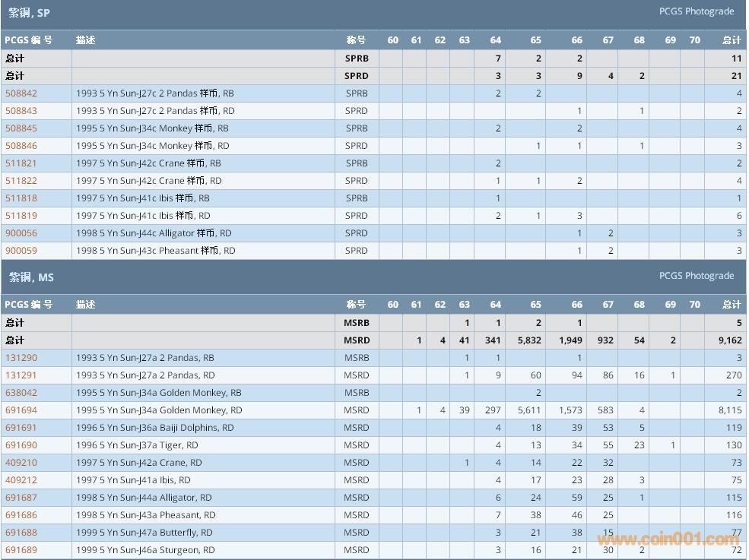The image size is (749, 560).
Task: Visit 131291 link for 2 Pandas RD
Action: click(x=21, y=375)
